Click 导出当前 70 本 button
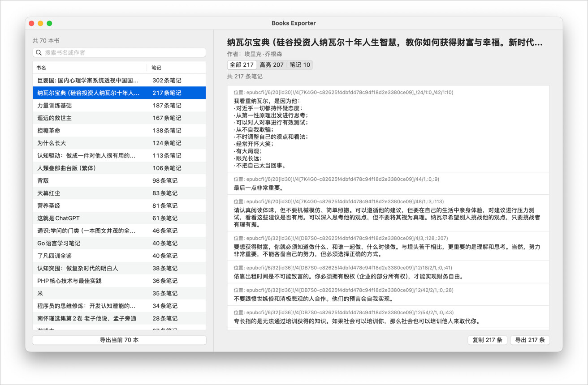Screen dimensions: 588x385 (119, 340)
